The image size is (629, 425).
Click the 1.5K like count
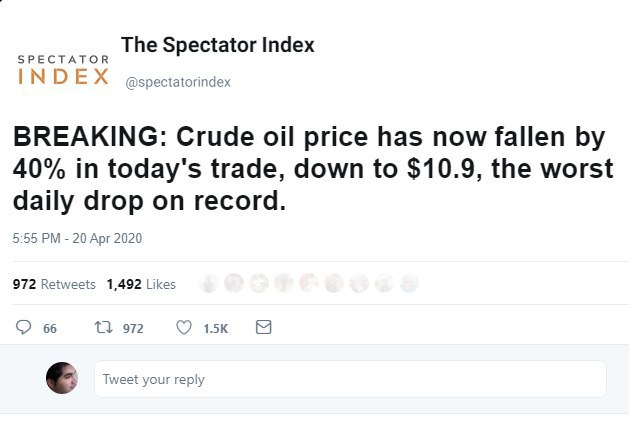point(215,329)
